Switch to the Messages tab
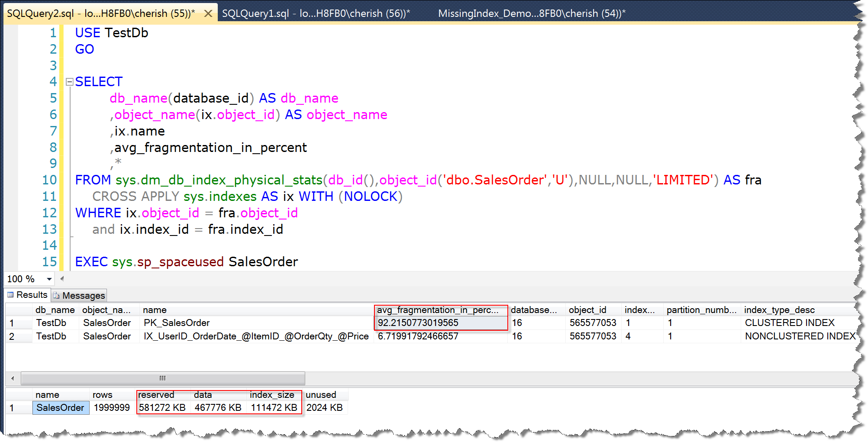Viewport: 868px width, 442px height. click(80, 295)
